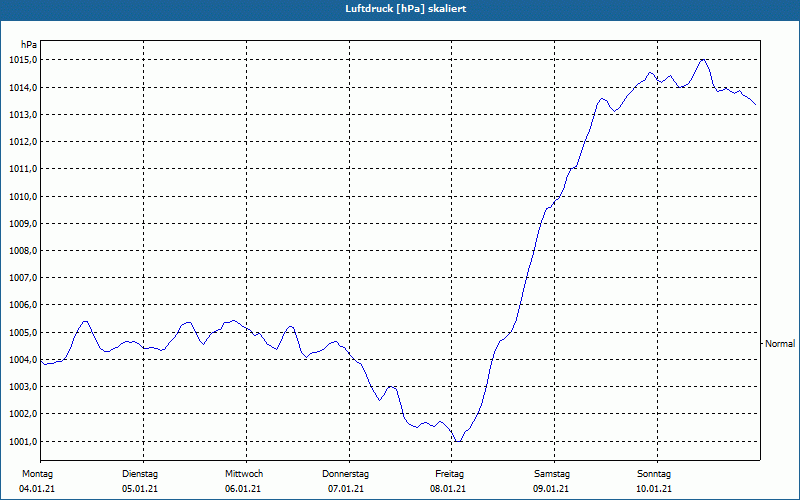Select the 'Sonntag' day label
Screen dimensions: 800x500
point(654,474)
